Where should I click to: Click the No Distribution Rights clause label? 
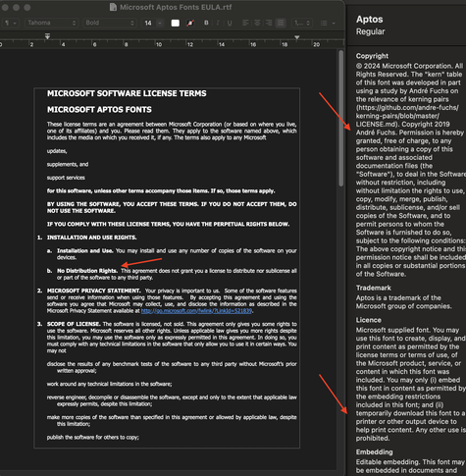[x=87, y=271]
